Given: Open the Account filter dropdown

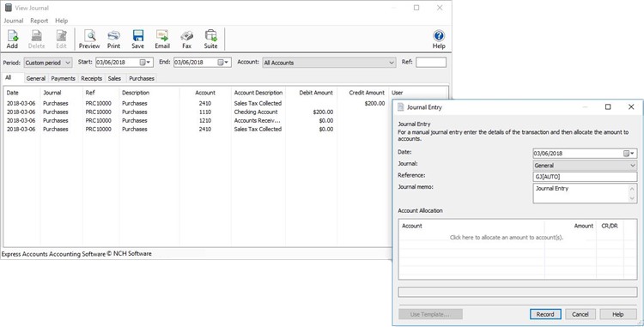Looking at the screenshot, I should coord(329,63).
